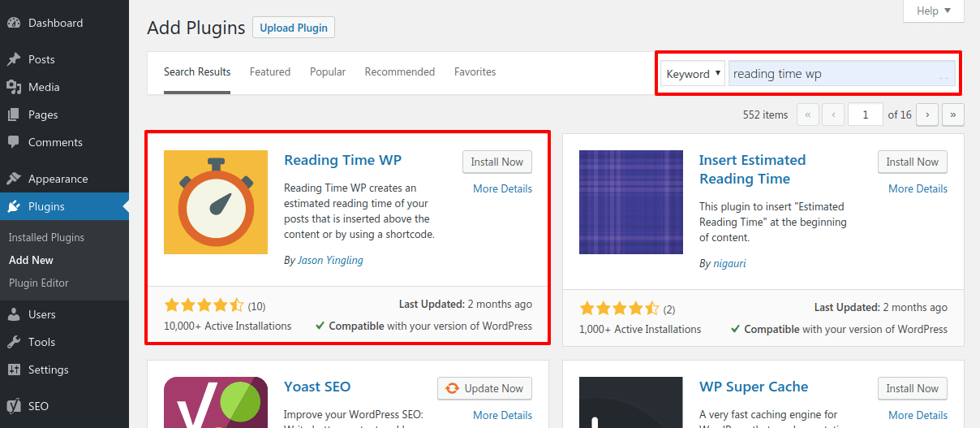Click the Appearance paintbrush icon
The height and width of the screenshot is (428, 980).
(14, 179)
